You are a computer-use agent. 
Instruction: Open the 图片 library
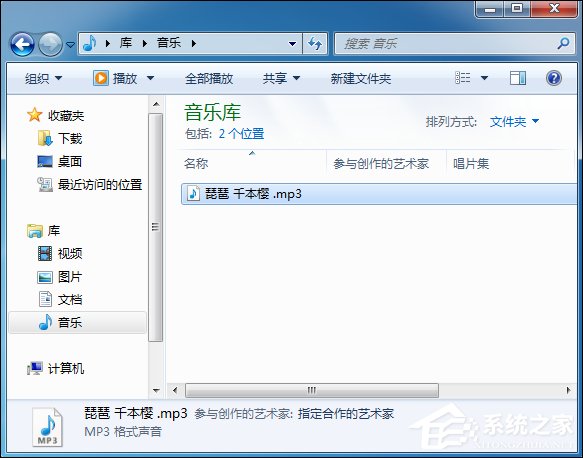point(70,277)
